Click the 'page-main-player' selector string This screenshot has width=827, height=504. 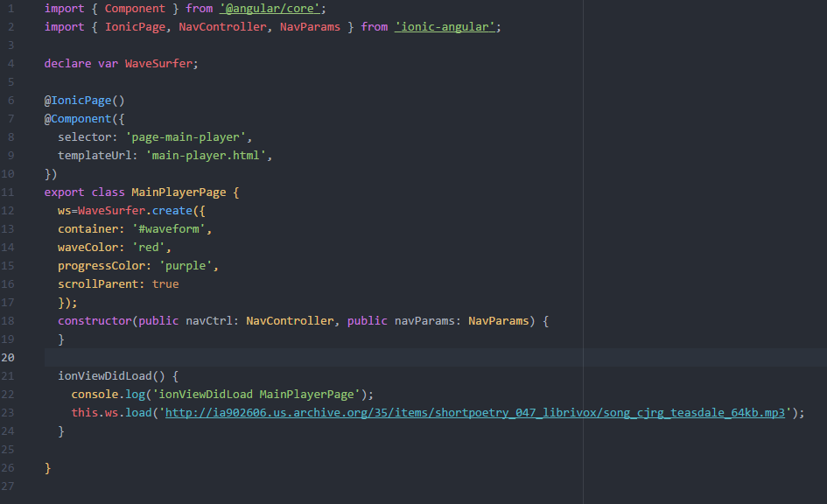(x=186, y=137)
